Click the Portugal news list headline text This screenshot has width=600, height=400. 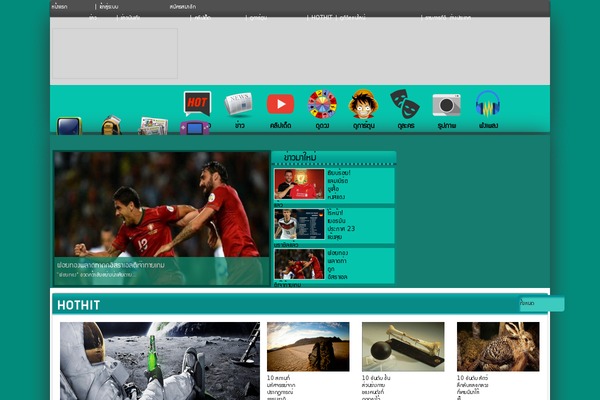pos(338,264)
